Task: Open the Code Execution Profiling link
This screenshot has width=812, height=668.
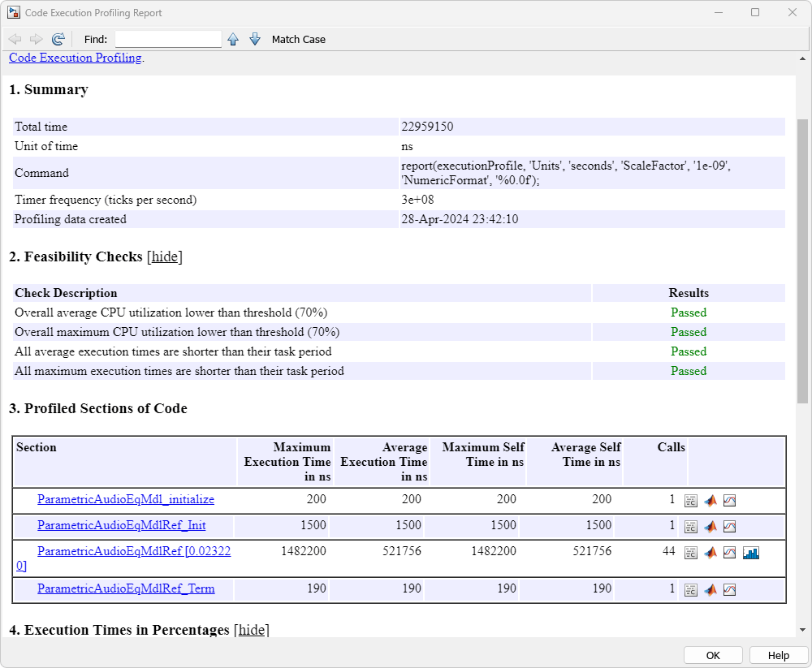Action: tap(75, 58)
